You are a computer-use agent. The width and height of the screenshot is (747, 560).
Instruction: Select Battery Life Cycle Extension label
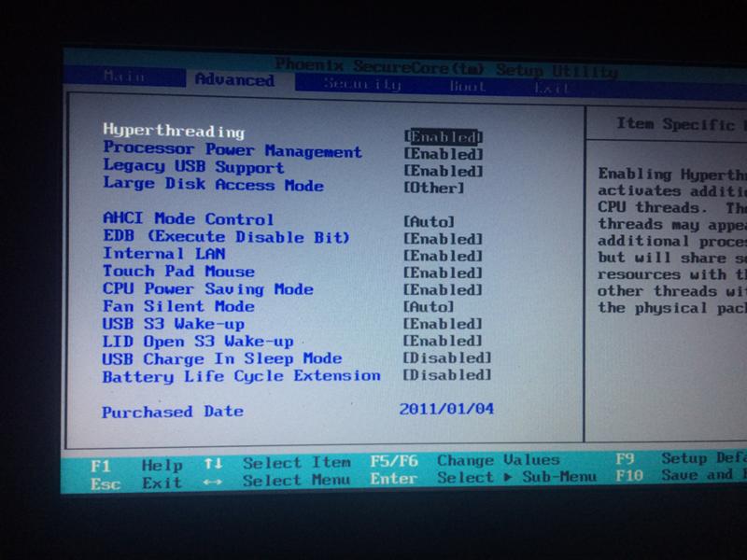click(242, 376)
